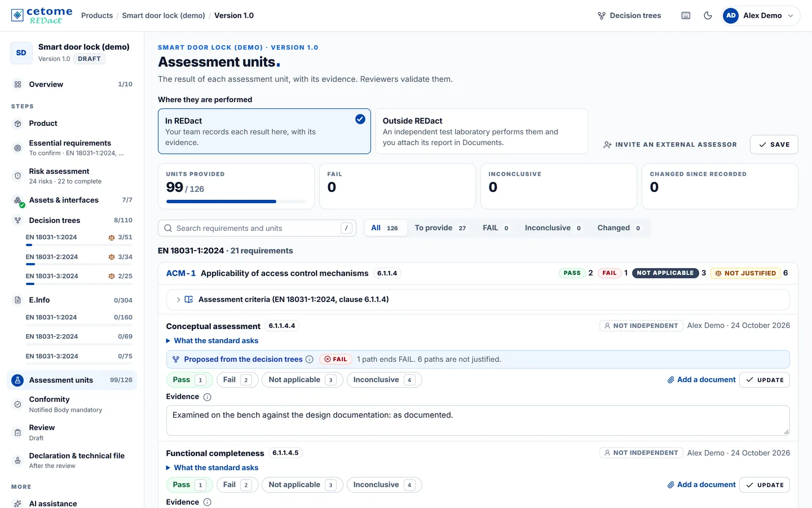812x508 pixels.
Task: Click the AI assistance sparkle icon
Action: tap(17, 503)
